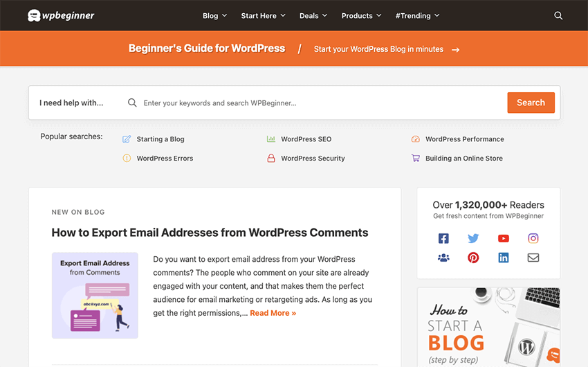The width and height of the screenshot is (588, 367).
Task: Click the I need help with... label
Action: pos(71,102)
